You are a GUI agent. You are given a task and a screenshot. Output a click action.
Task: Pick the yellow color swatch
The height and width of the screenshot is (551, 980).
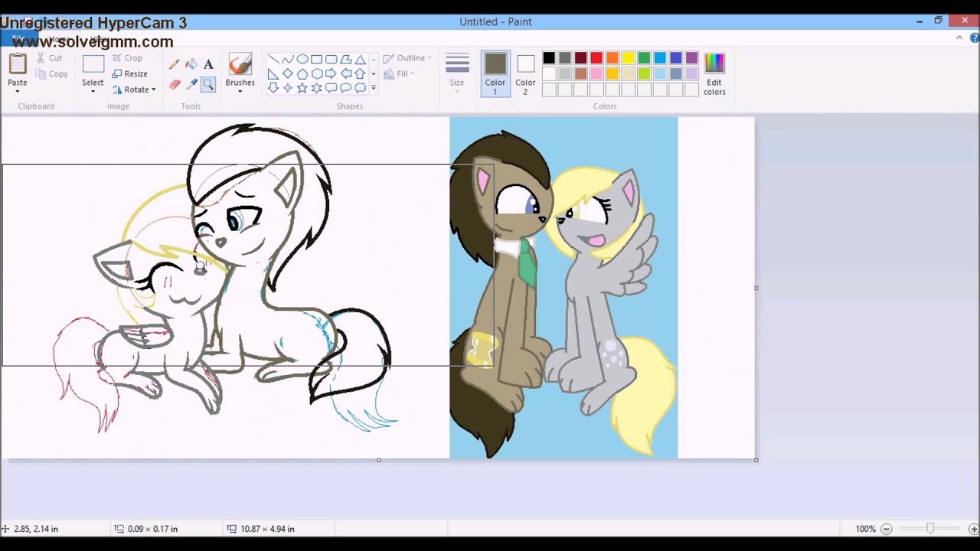tap(629, 58)
